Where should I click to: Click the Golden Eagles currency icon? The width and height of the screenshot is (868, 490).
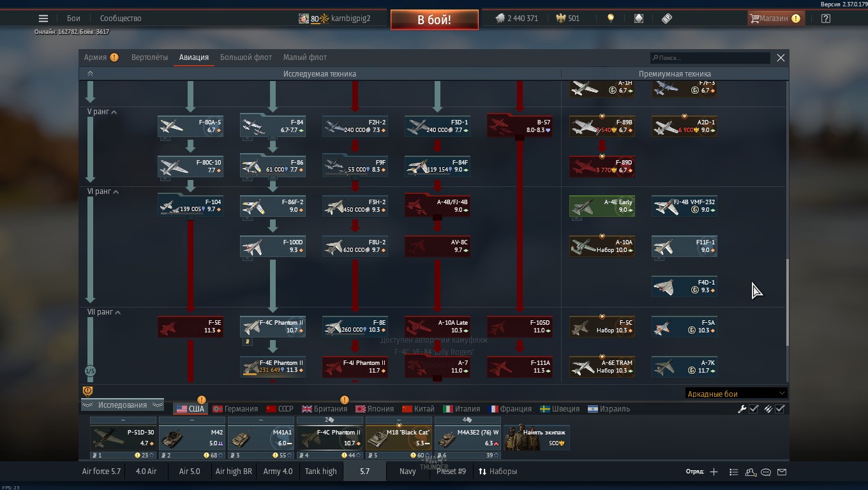point(561,19)
